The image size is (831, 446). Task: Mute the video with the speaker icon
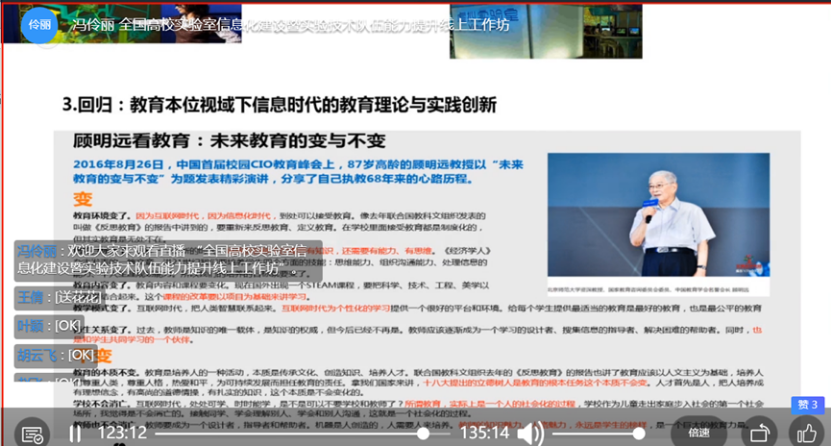(531, 433)
